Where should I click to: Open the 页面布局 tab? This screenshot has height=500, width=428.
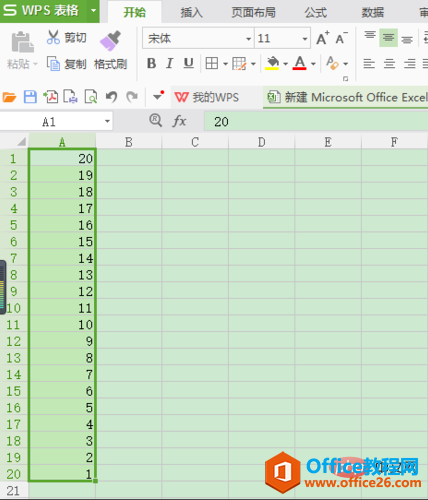tap(253, 12)
